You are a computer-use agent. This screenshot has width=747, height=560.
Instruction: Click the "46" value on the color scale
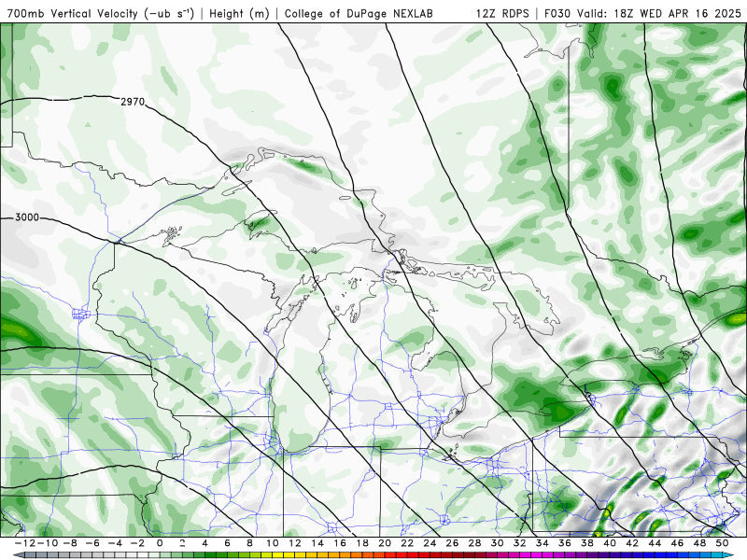click(677, 543)
